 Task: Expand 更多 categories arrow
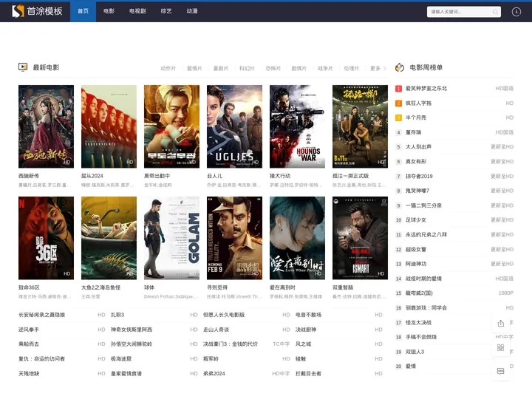378,68
